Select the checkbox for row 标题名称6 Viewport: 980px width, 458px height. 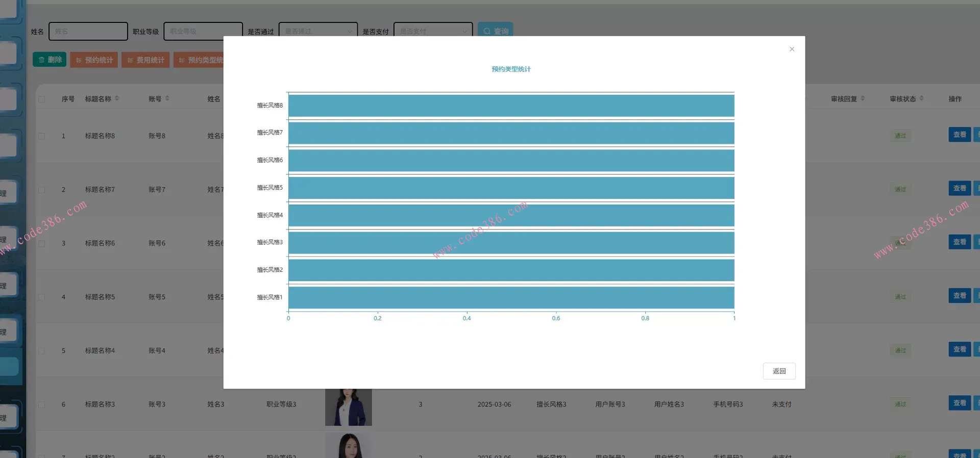pos(42,243)
